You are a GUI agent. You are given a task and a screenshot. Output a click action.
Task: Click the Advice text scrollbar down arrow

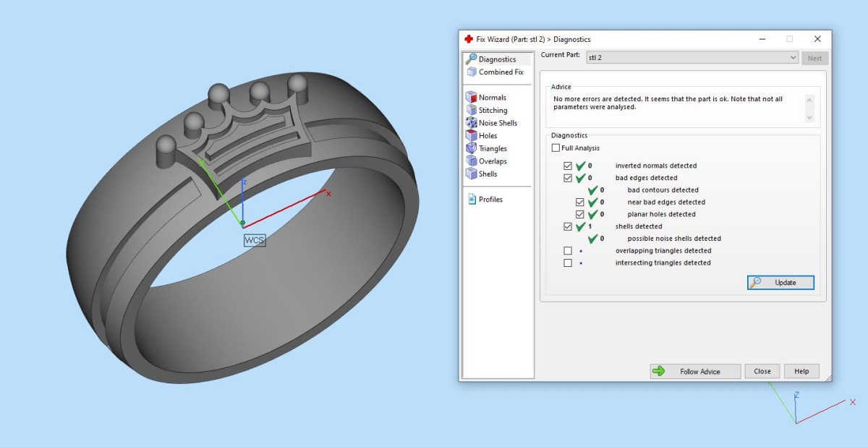[x=809, y=117]
